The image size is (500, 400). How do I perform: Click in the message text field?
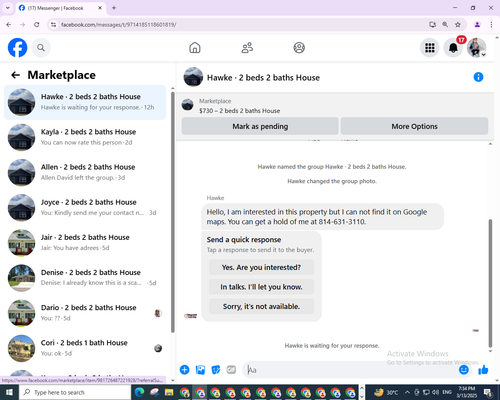coord(350,370)
